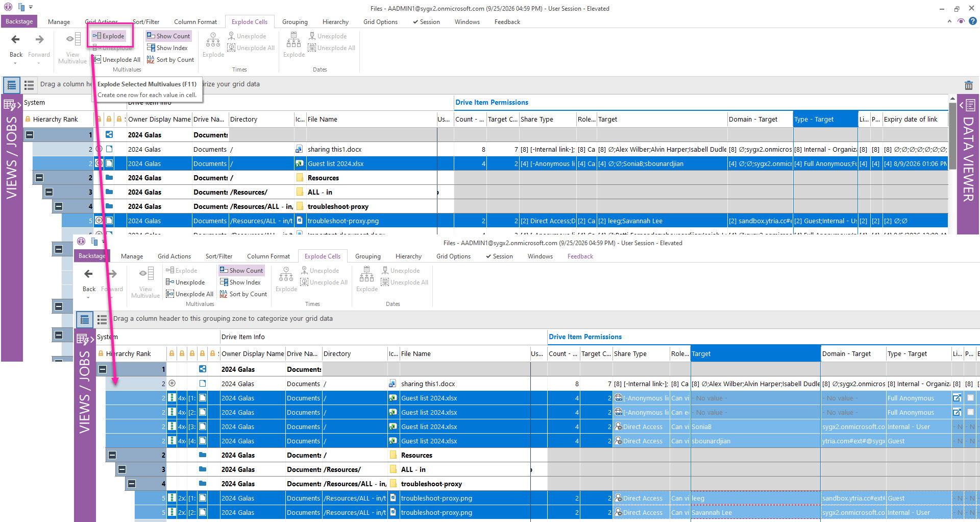This screenshot has width=980, height=522.
Task: Toggle Show Count in lower window
Action: tap(241, 271)
